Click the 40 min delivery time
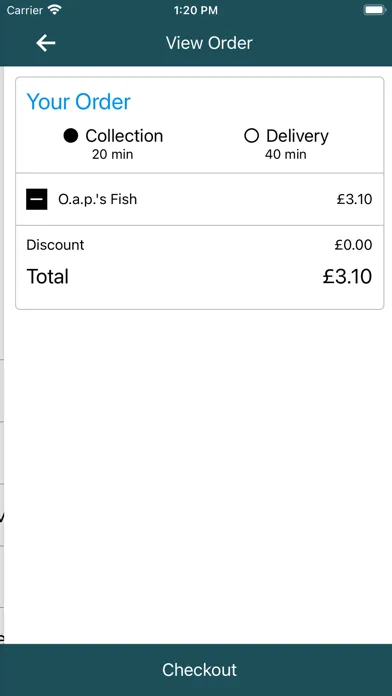 click(x=285, y=154)
